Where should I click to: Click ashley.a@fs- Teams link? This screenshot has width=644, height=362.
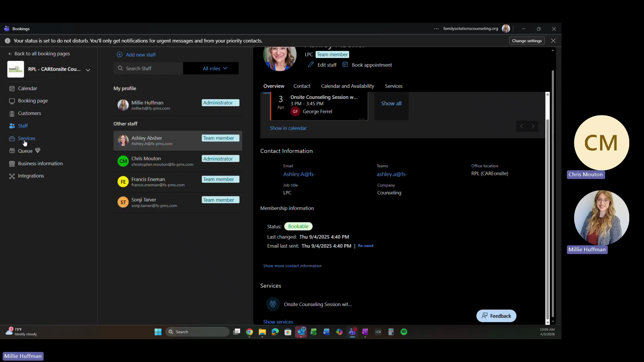(392, 174)
